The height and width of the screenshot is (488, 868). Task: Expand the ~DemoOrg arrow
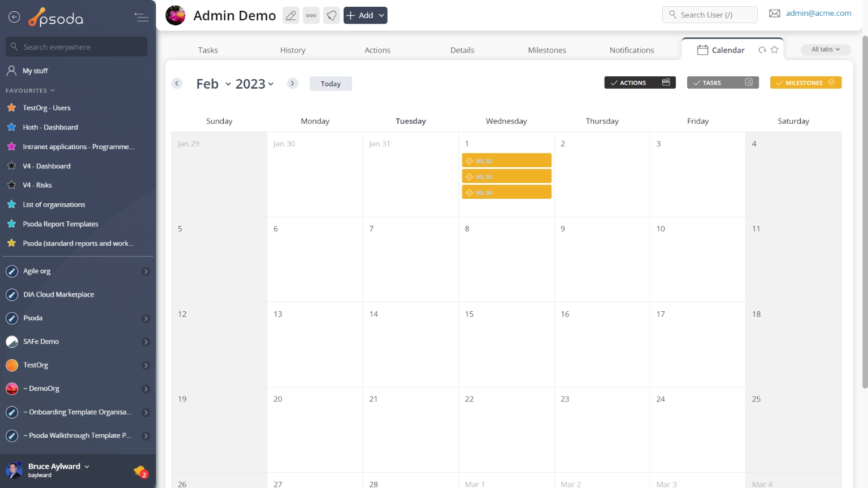(x=146, y=389)
